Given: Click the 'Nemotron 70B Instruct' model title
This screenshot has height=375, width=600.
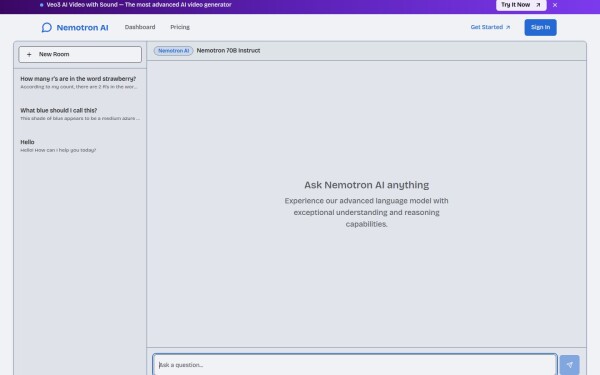Looking at the screenshot, I should (228, 51).
